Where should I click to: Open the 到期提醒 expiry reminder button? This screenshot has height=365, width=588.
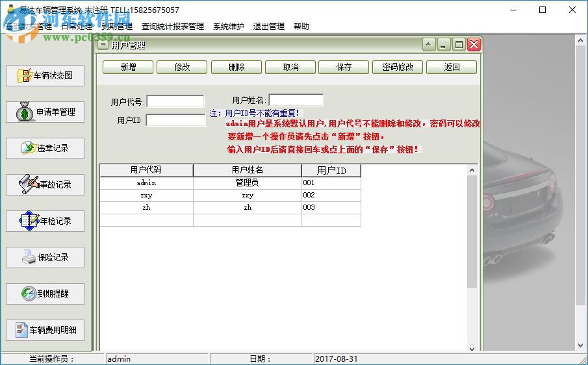pyautogui.click(x=45, y=294)
